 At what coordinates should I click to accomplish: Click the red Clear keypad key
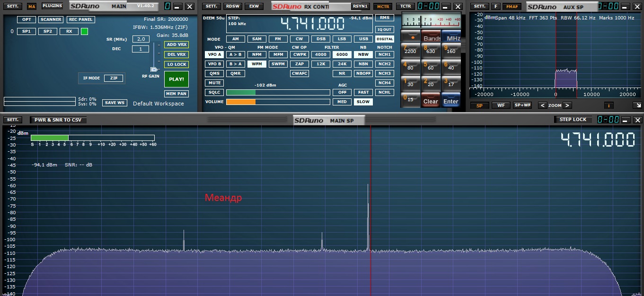pyautogui.click(x=431, y=100)
